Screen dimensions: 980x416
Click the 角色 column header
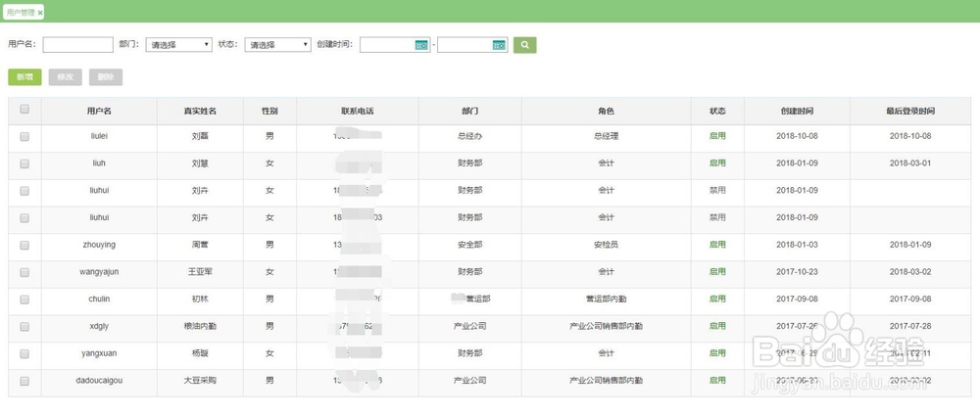tap(607, 112)
